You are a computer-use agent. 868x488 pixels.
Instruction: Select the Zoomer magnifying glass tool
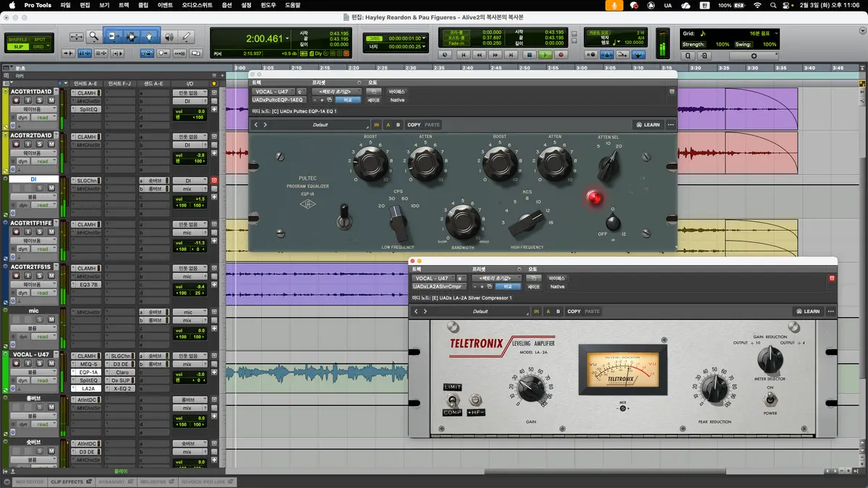point(94,36)
